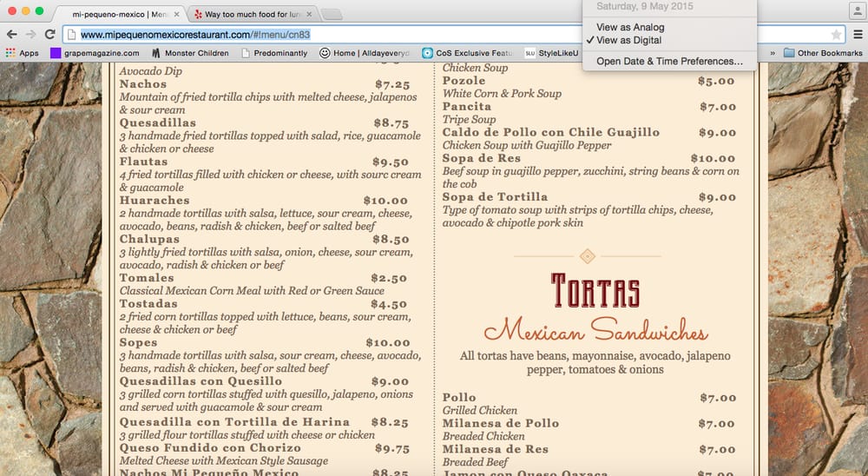Screen dimensions: 868x476
Task: Select the checked View as Digital option
Action: pyautogui.click(x=628, y=40)
